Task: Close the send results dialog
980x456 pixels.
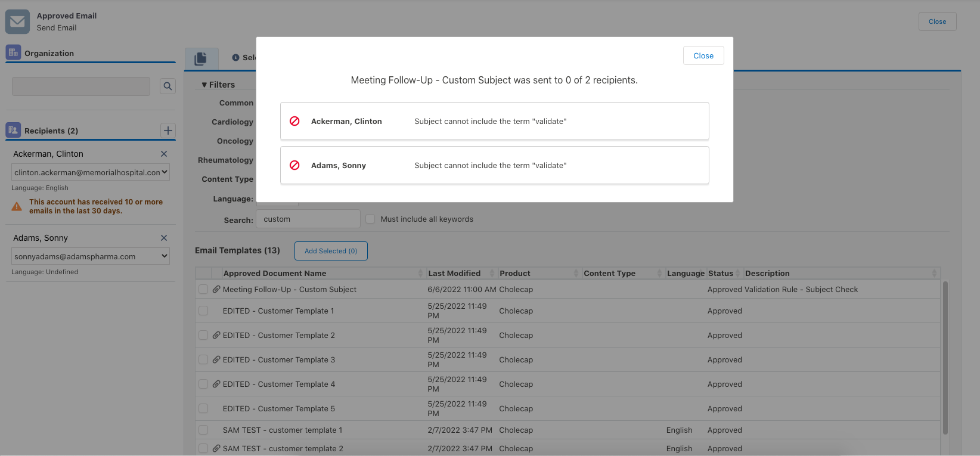Action: 703,55
